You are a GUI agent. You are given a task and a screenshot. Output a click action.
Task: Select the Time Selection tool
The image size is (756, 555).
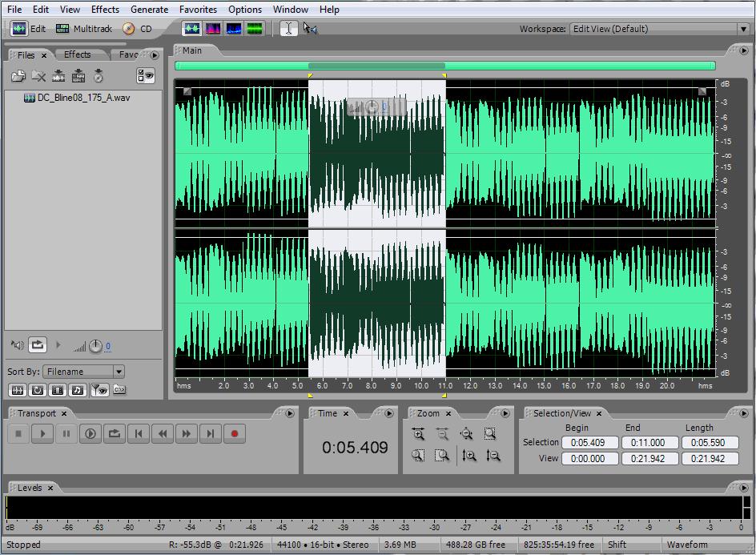coord(288,29)
